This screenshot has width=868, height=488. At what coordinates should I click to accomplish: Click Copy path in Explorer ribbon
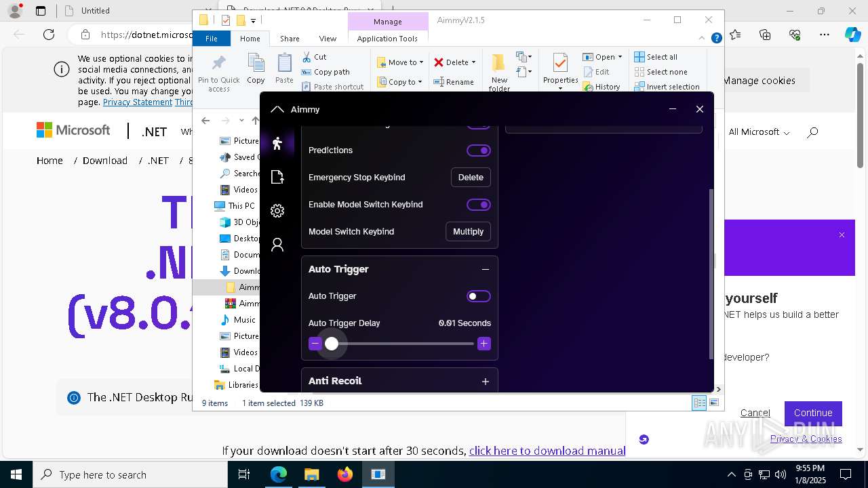coord(325,72)
